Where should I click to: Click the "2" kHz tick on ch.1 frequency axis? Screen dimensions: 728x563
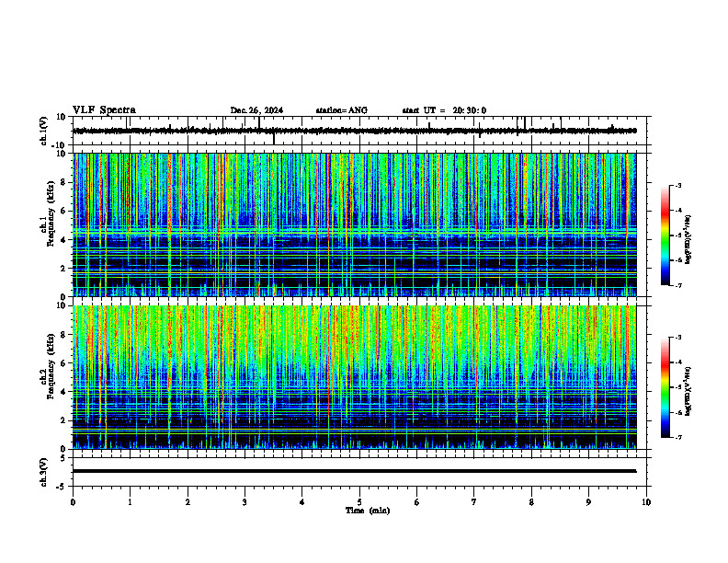pyautogui.click(x=64, y=269)
